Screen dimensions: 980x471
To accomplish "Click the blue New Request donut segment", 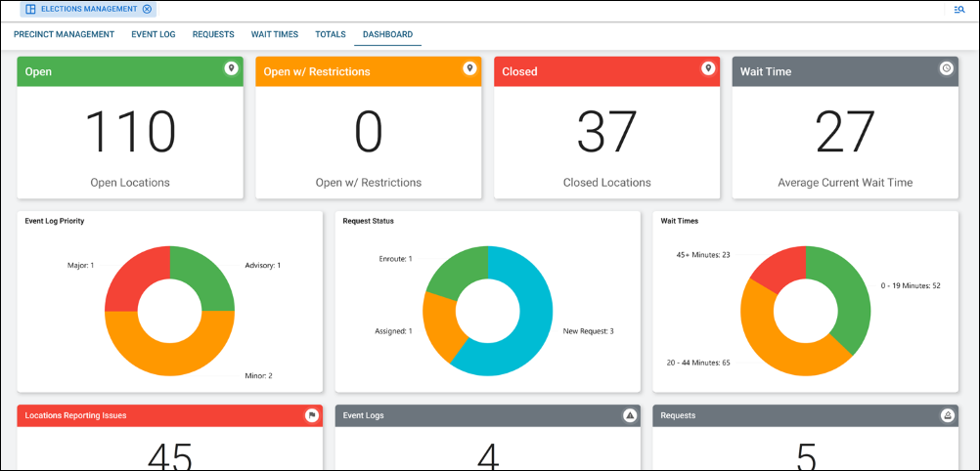I will point(522,337).
